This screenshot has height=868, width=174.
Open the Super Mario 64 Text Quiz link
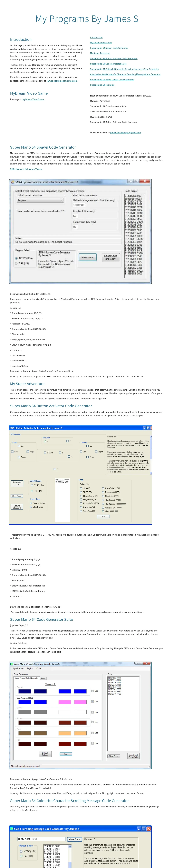click(x=102, y=85)
